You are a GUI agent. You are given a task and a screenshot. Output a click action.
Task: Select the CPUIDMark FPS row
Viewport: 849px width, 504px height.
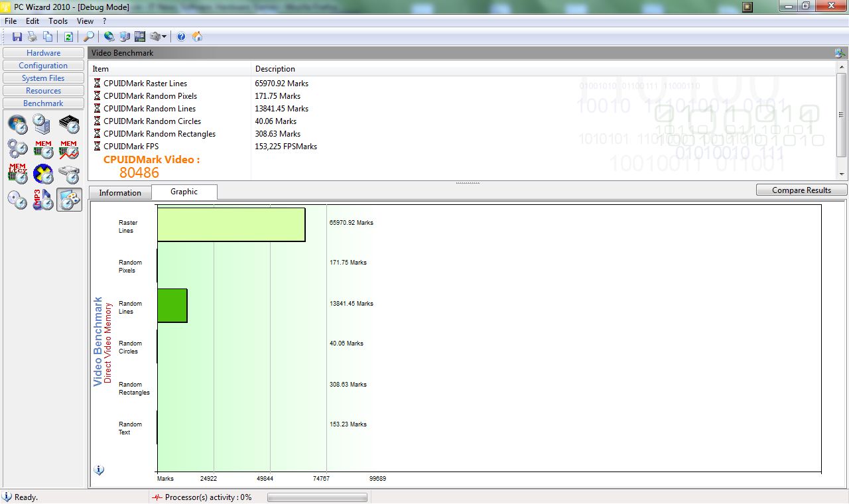[462, 147]
